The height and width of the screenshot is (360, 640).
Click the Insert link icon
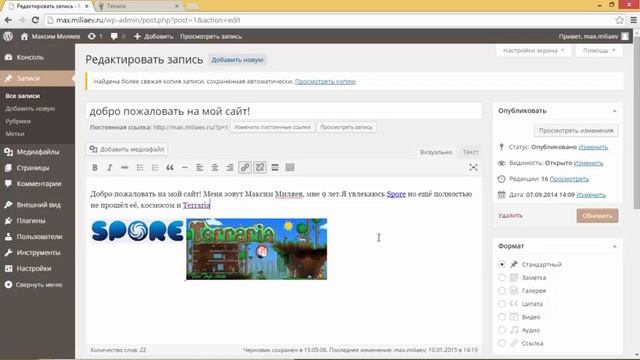245,167
